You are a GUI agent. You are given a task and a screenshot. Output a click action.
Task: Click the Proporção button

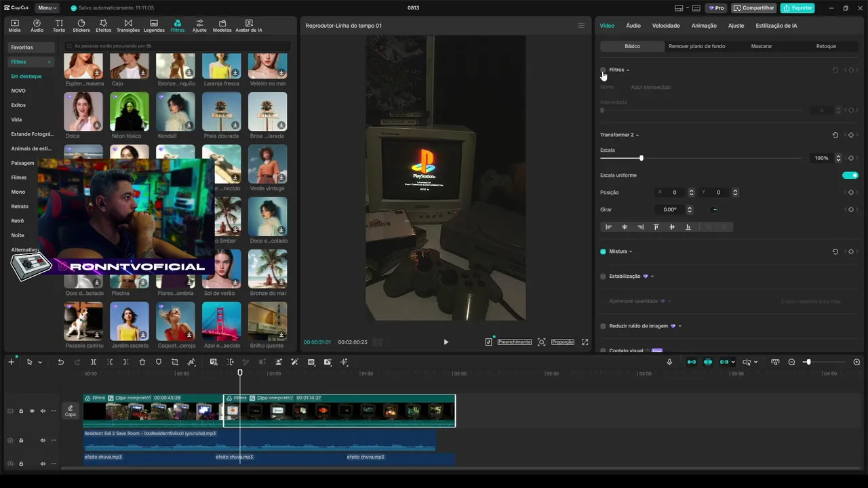click(563, 342)
